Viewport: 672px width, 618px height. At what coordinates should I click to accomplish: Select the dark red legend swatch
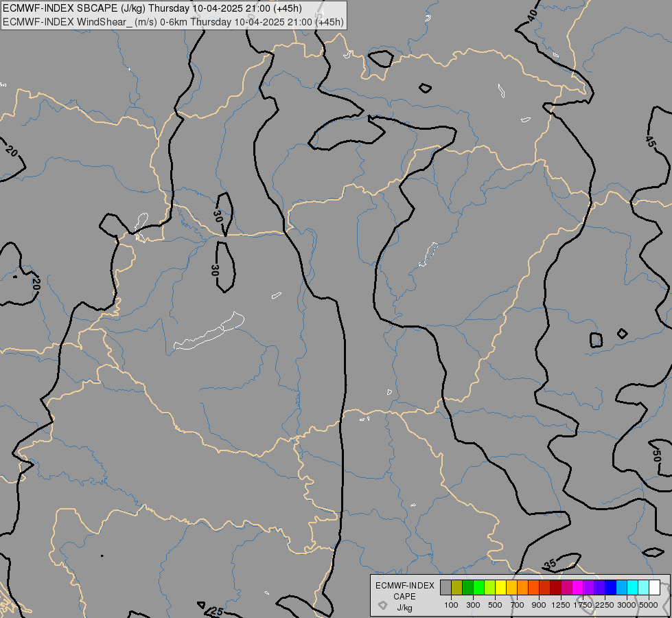[555, 588]
